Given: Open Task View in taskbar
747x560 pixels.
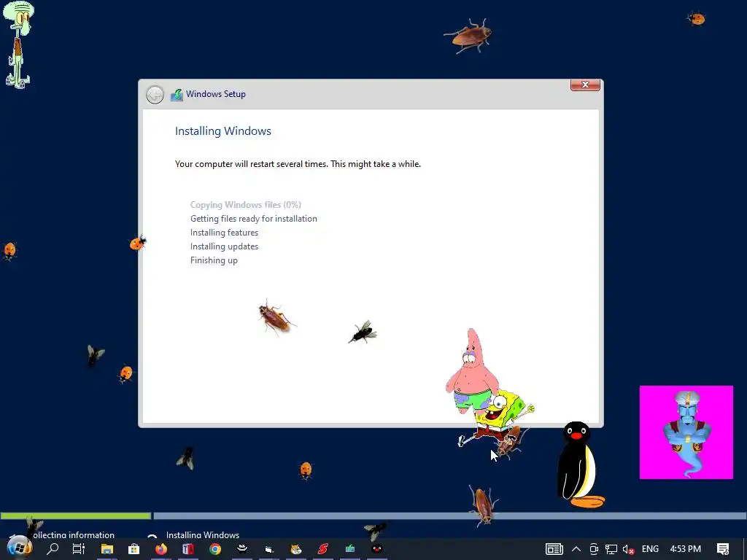Looking at the screenshot, I should (79, 549).
